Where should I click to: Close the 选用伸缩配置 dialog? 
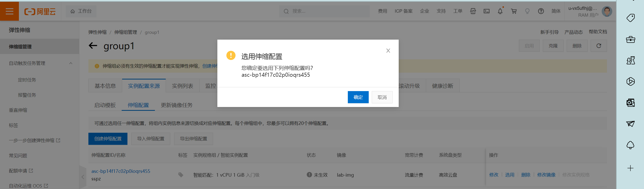click(x=388, y=51)
